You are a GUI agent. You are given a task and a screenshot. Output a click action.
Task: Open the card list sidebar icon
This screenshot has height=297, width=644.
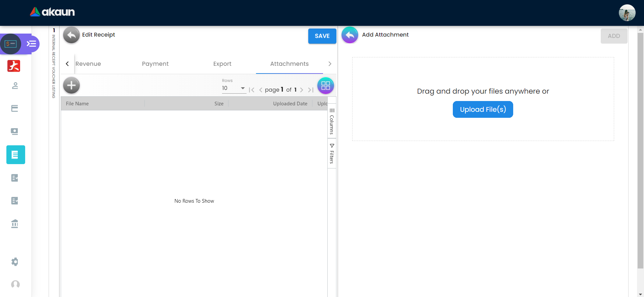15,108
